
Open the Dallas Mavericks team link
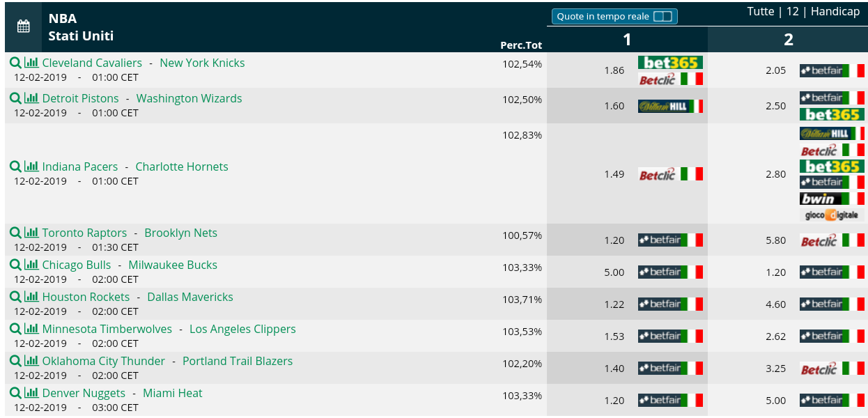(190, 297)
